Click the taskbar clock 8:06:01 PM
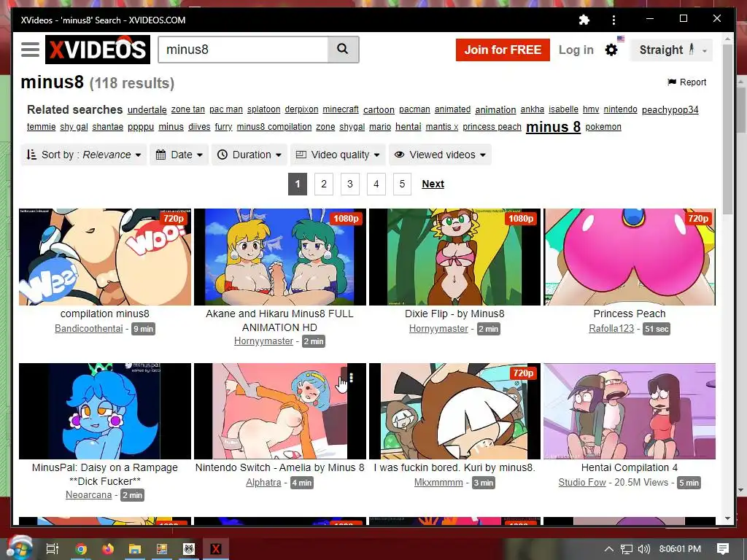This screenshot has height=560, width=747. point(680,549)
